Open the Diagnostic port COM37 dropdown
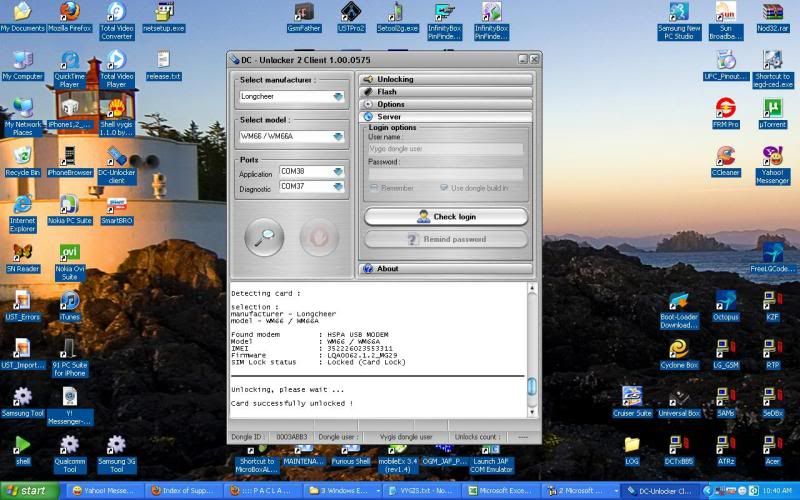 tap(338, 187)
